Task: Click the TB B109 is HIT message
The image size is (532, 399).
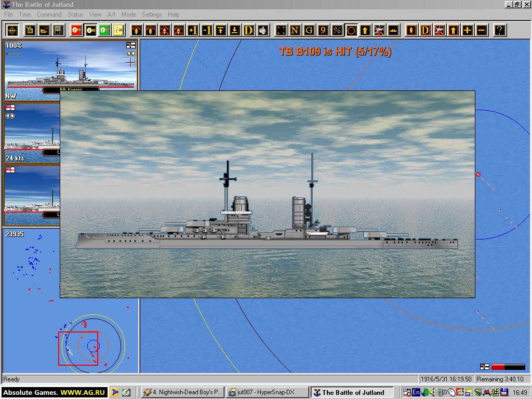Action: (335, 51)
